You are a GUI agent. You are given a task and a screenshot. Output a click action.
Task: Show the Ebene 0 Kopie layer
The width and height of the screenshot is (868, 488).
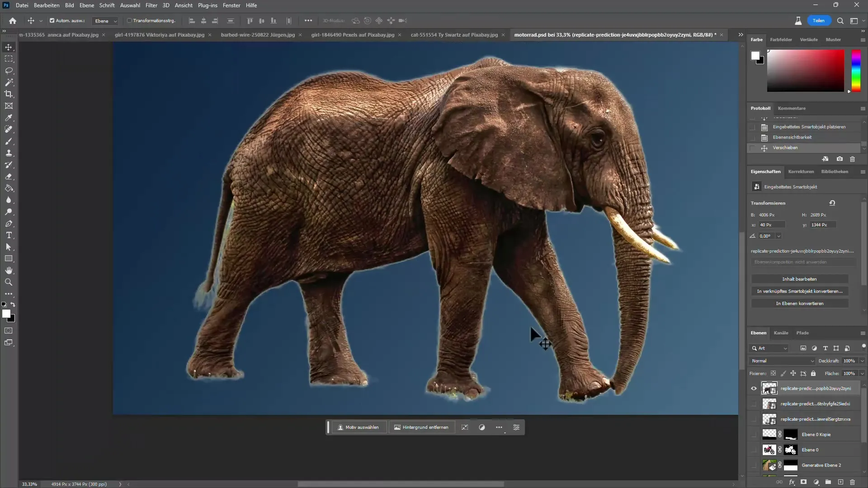pos(754,435)
